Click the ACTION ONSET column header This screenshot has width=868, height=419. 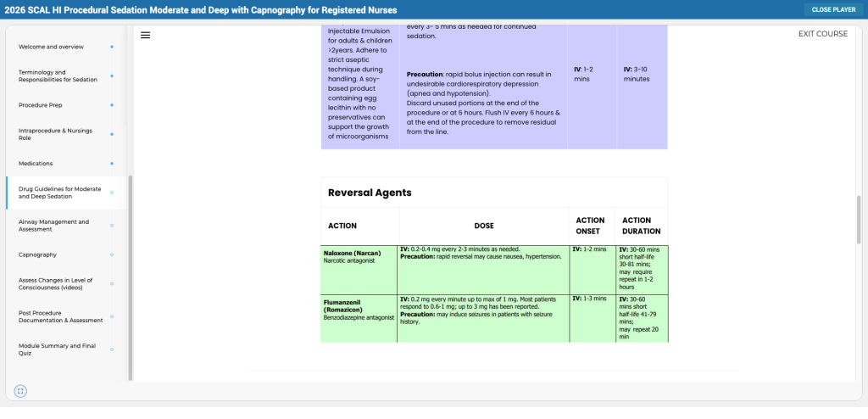pos(590,226)
